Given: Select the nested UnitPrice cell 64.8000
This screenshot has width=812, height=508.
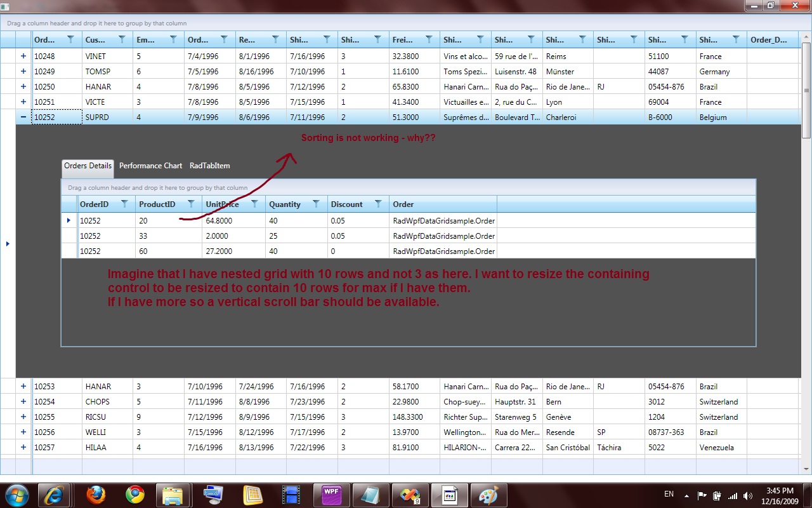Looking at the screenshot, I should (234, 221).
